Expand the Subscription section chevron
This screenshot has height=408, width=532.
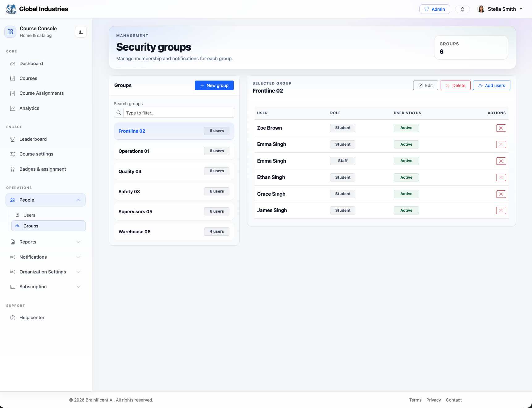pyautogui.click(x=78, y=287)
